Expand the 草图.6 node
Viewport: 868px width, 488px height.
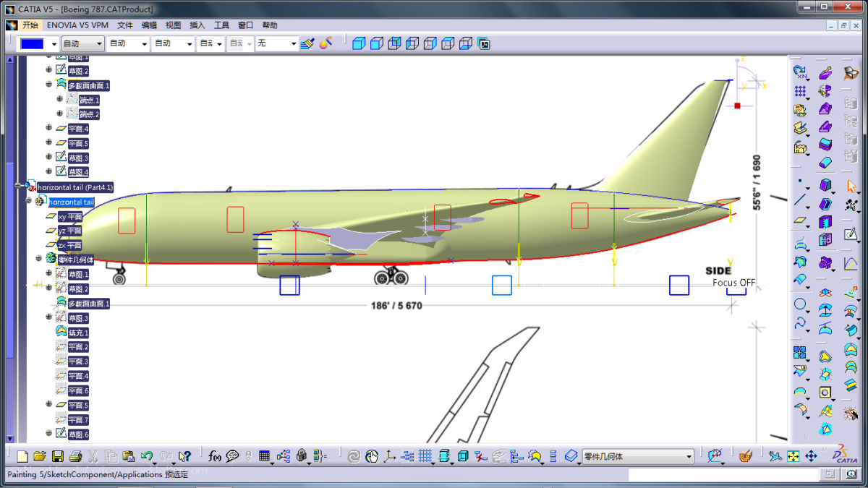tap(49, 433)
